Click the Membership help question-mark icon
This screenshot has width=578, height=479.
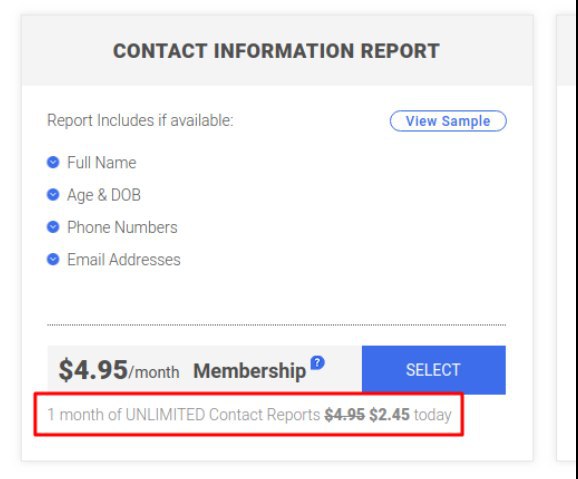(317, 363)
